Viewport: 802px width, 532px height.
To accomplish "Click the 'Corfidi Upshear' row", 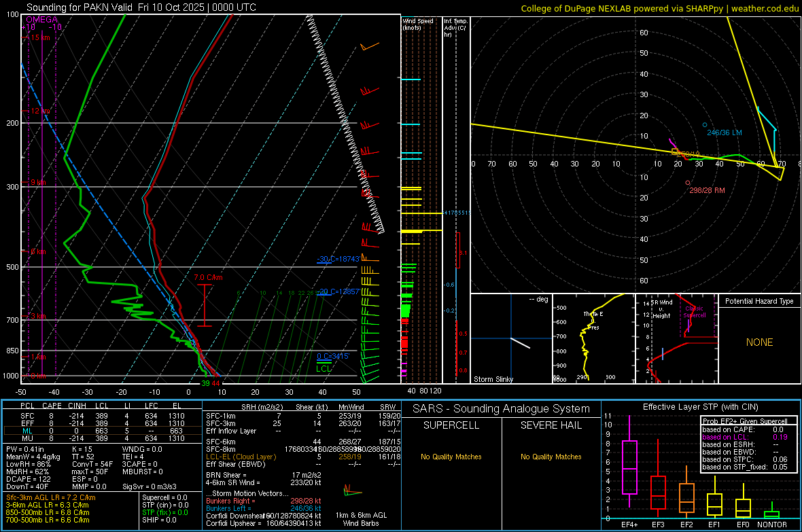I will [264, 523].
